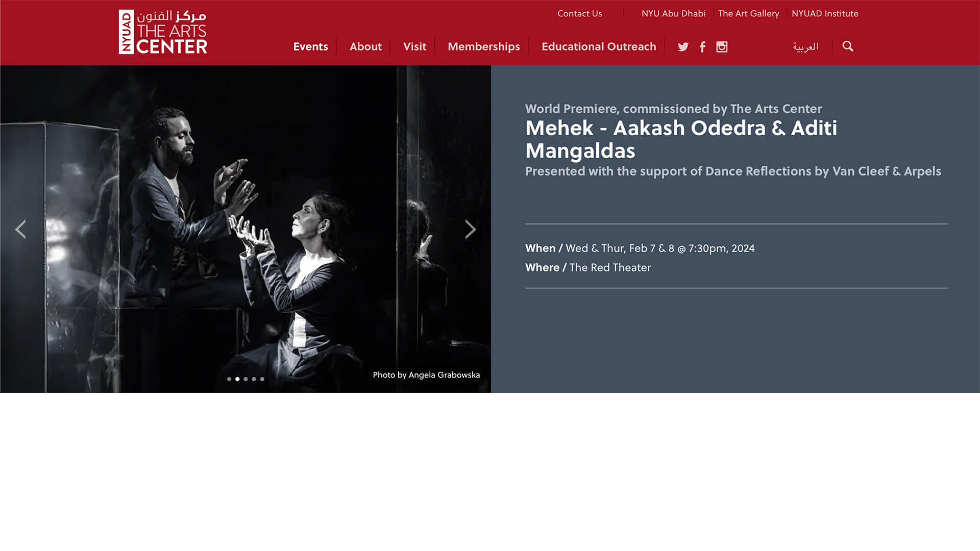The height and width of the screenshot is (551, 980).
Task: Follow the Contact Us link
Action: tap(579, 14)
